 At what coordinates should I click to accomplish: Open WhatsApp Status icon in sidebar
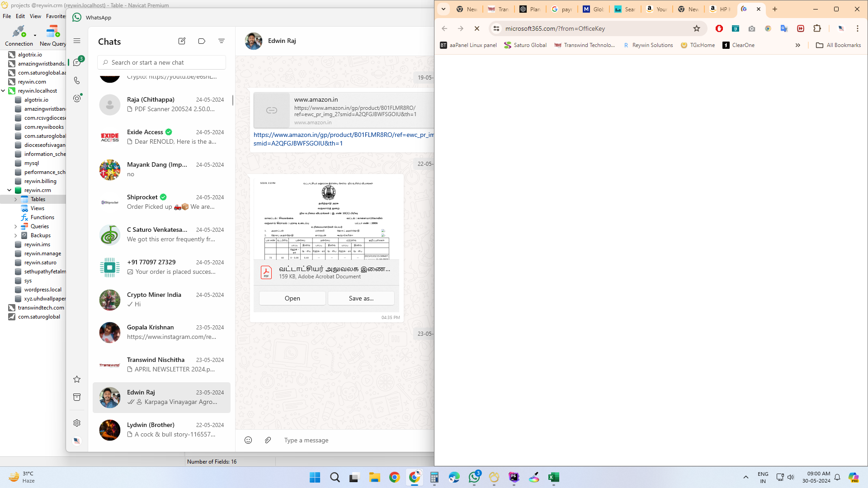tap(77, 99)
